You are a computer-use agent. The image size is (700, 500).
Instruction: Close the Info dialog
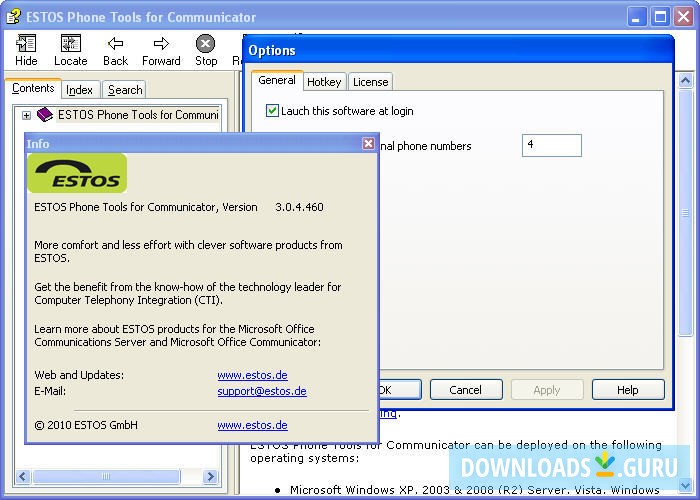(x=368, y=143)
